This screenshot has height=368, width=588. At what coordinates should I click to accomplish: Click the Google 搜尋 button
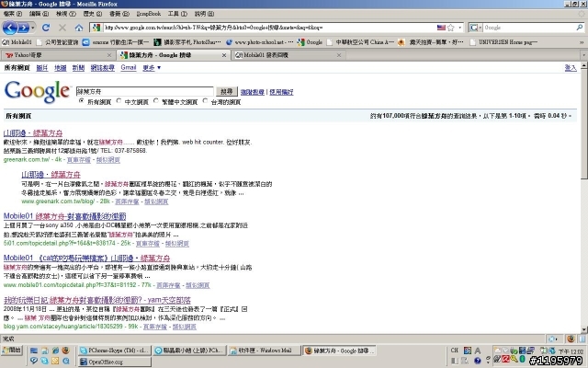click(227, 91)
